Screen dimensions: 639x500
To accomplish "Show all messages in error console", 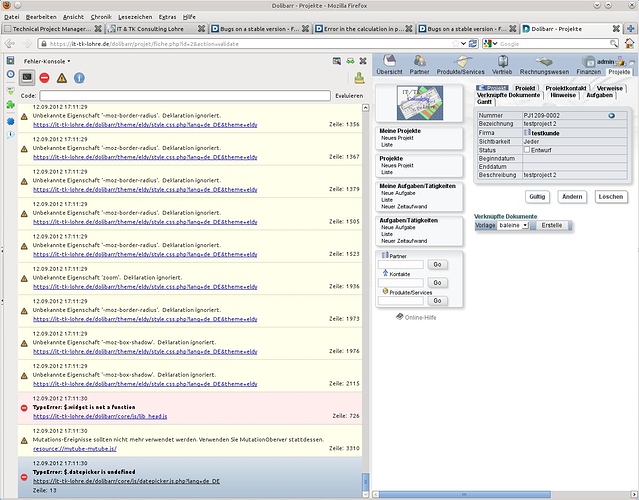I will click(27, 77).
